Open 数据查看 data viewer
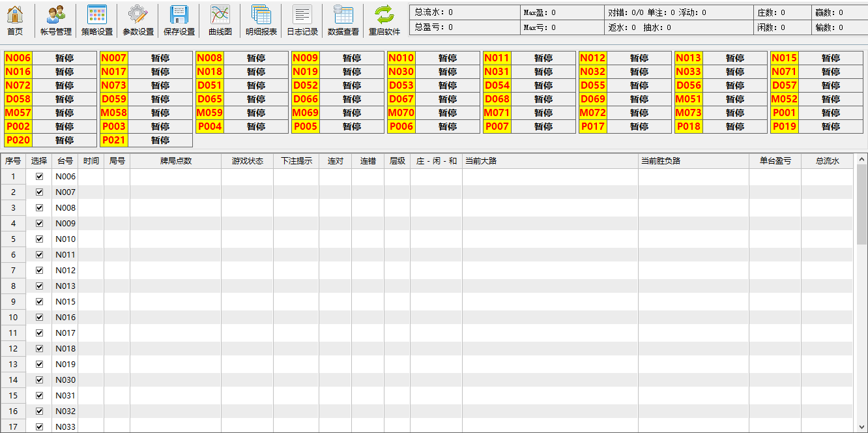 point(343,20)
